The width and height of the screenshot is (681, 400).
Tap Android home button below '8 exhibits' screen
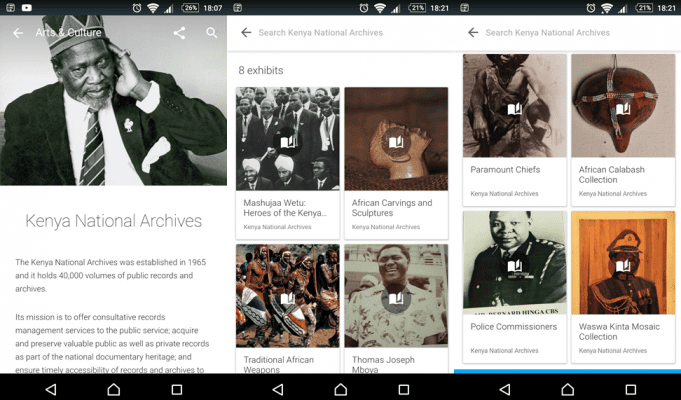click(x=340, y=389)
